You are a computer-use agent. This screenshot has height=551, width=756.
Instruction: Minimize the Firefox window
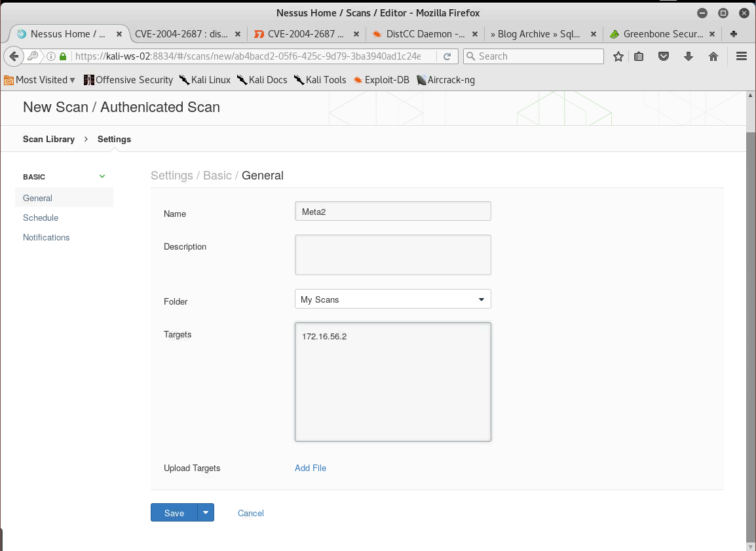pyautogui.click(x=702, y=13)
